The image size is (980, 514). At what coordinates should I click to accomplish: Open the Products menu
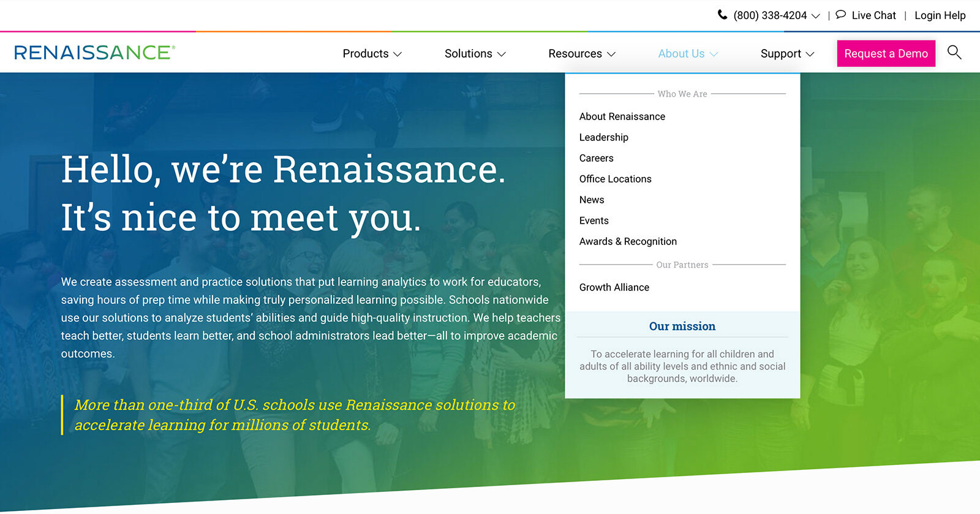(366, 54)
